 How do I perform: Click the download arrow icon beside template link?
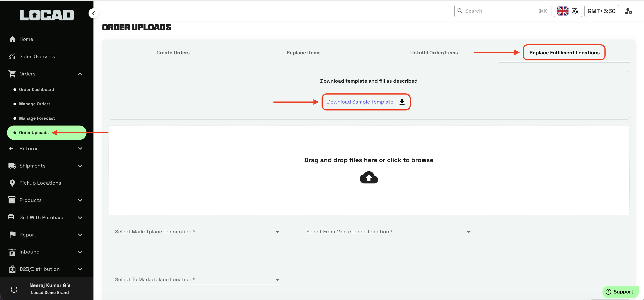coord(402,102)
